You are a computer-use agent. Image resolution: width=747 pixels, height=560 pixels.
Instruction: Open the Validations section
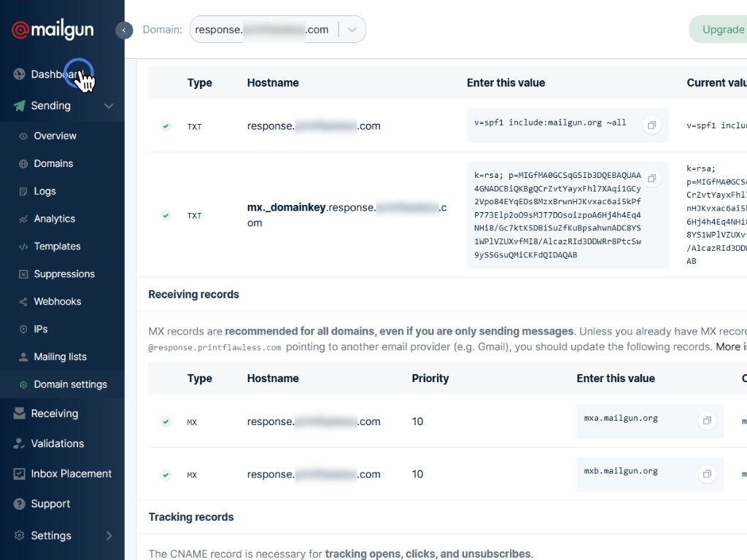click(57, 443)
